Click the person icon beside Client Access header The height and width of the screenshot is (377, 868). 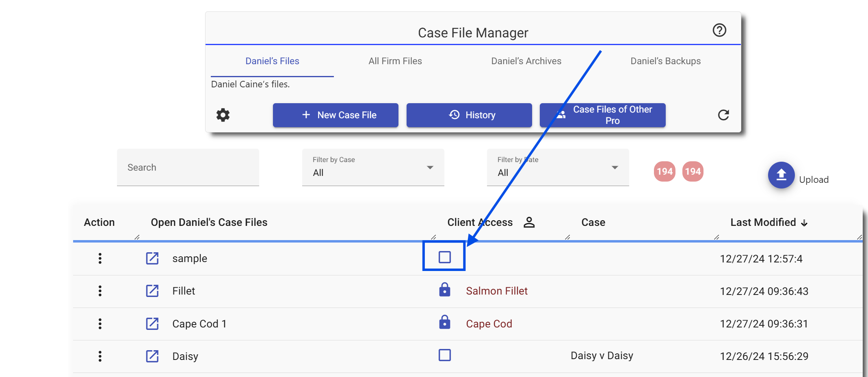pyautogui.click(x=529, y=222)
